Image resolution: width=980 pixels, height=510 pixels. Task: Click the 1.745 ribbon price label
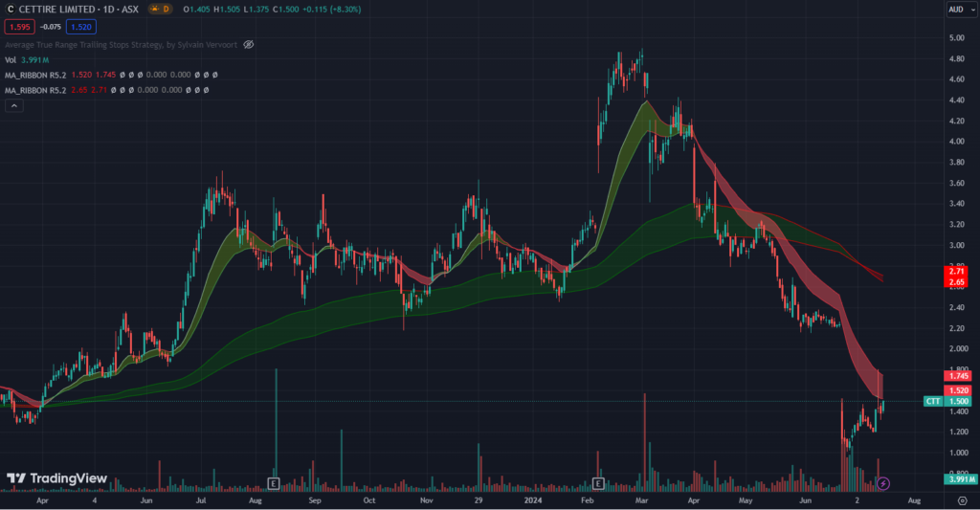click(956, 377)
